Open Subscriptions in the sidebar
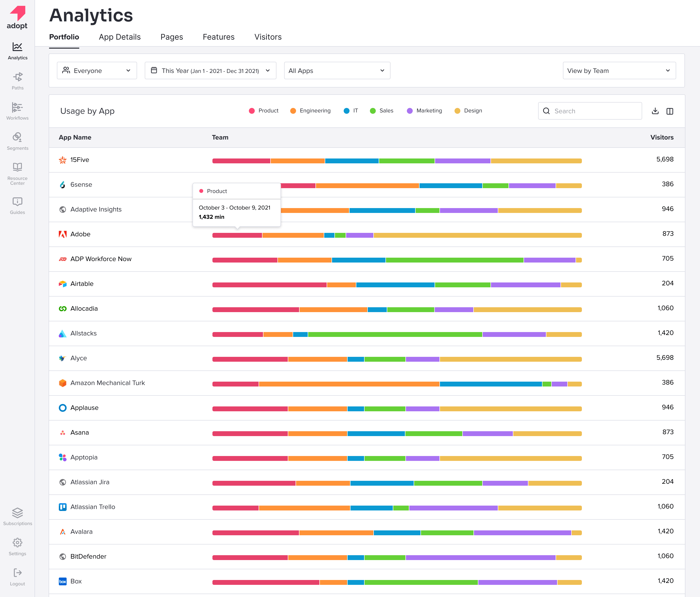The height and width of the screenshot is (597, 700). [17, 517]
